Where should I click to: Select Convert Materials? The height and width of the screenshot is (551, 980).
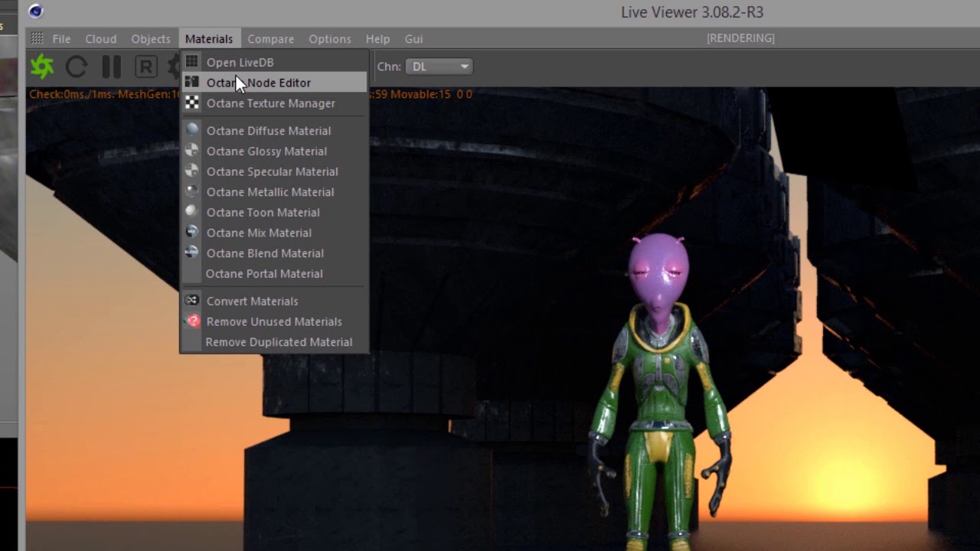274,302
